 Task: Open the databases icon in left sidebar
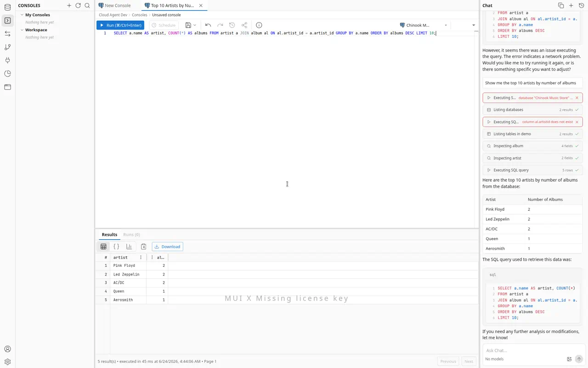pos(7,7)
